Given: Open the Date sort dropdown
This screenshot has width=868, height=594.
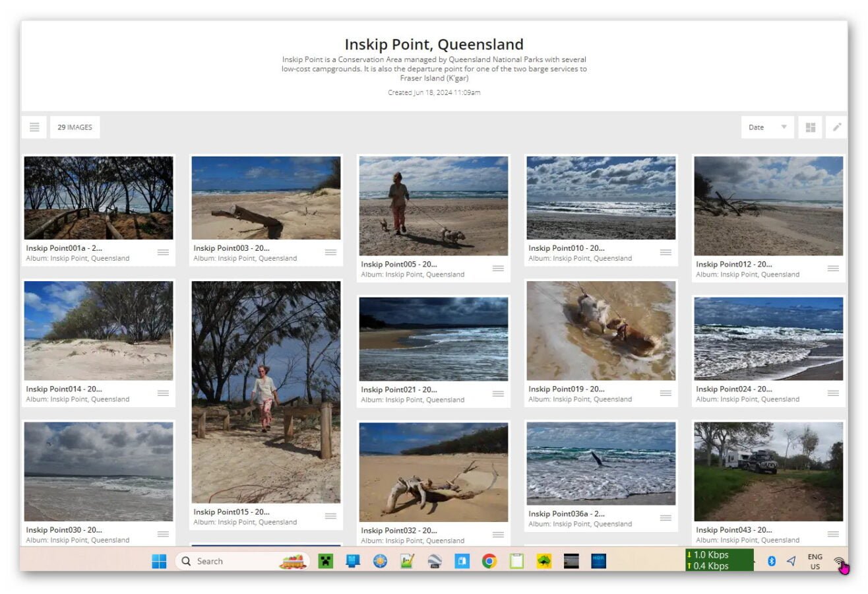Looking at the screenshot, I should (767, 127).
